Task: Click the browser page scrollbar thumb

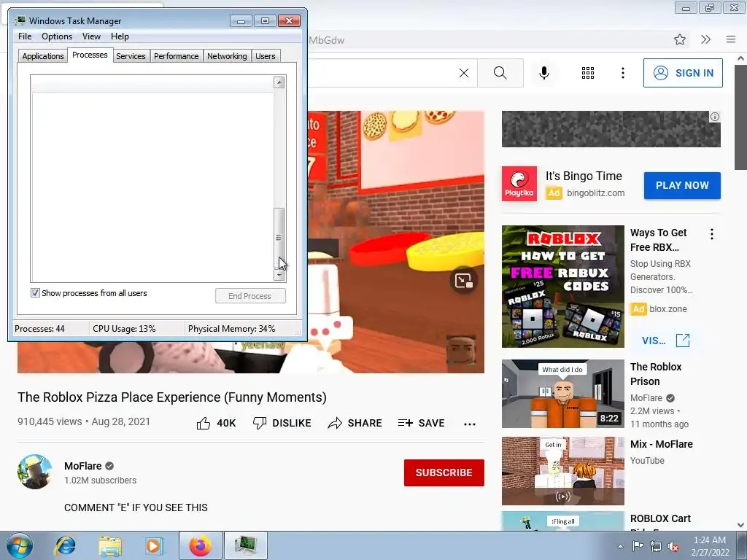Action: point(741,117)
